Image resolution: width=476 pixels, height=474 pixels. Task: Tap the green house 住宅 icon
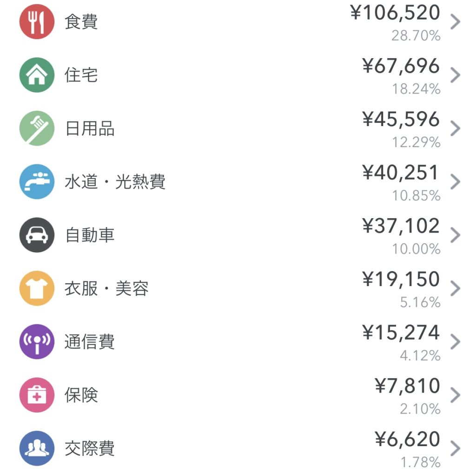(x=37, y=75)
